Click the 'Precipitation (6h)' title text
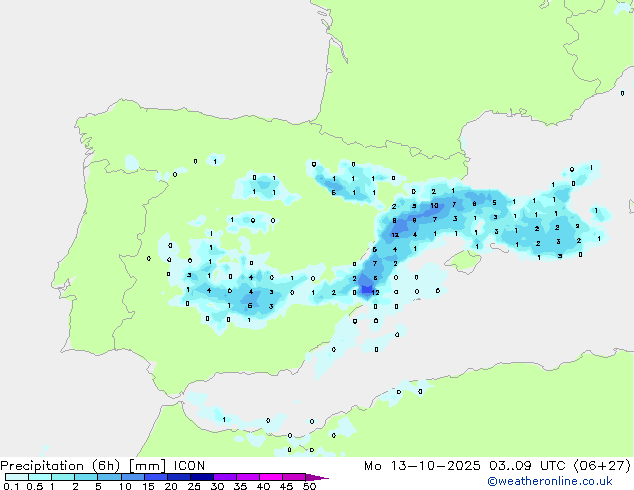 tap(60, 466)
